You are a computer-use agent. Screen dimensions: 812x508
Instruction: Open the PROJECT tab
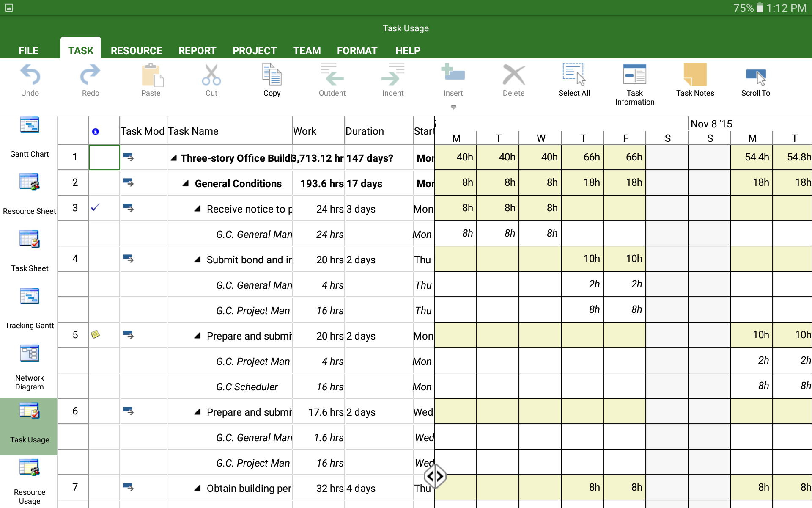(255, 51)
